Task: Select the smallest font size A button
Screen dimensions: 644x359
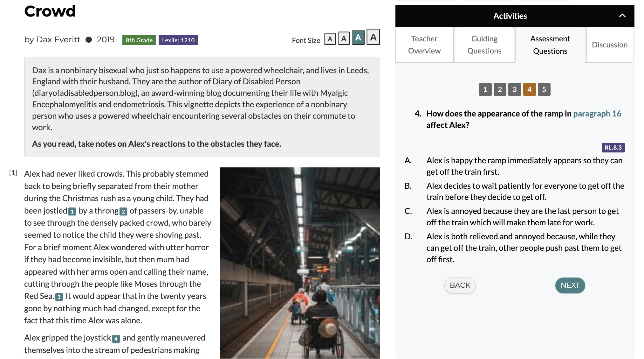Action: click(330, 39)
